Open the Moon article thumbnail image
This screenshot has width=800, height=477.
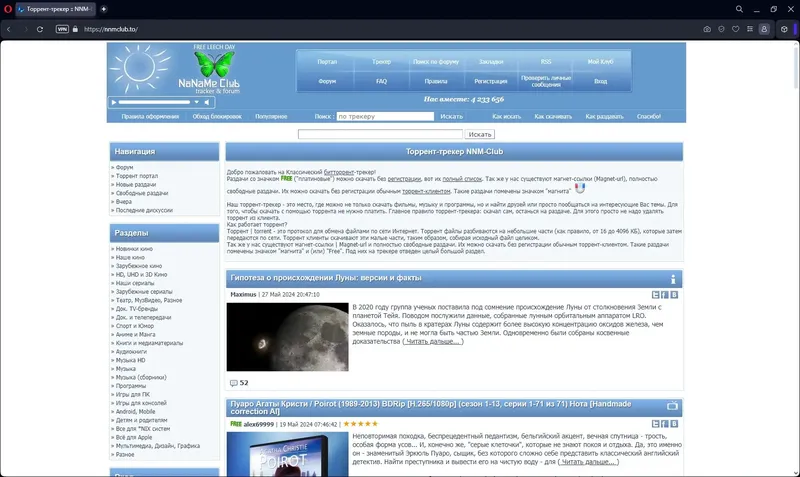pyautogui.click(x=288, y=337)
